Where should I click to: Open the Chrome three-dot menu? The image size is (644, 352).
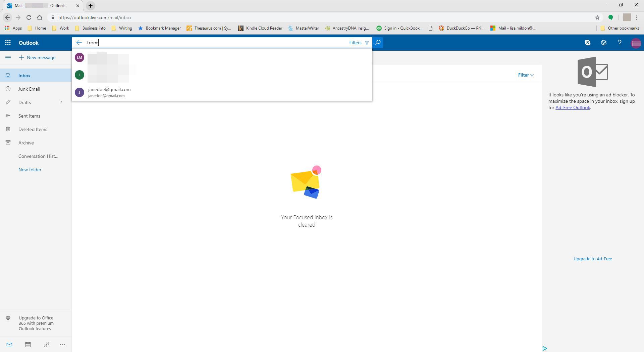coord(637,17)
